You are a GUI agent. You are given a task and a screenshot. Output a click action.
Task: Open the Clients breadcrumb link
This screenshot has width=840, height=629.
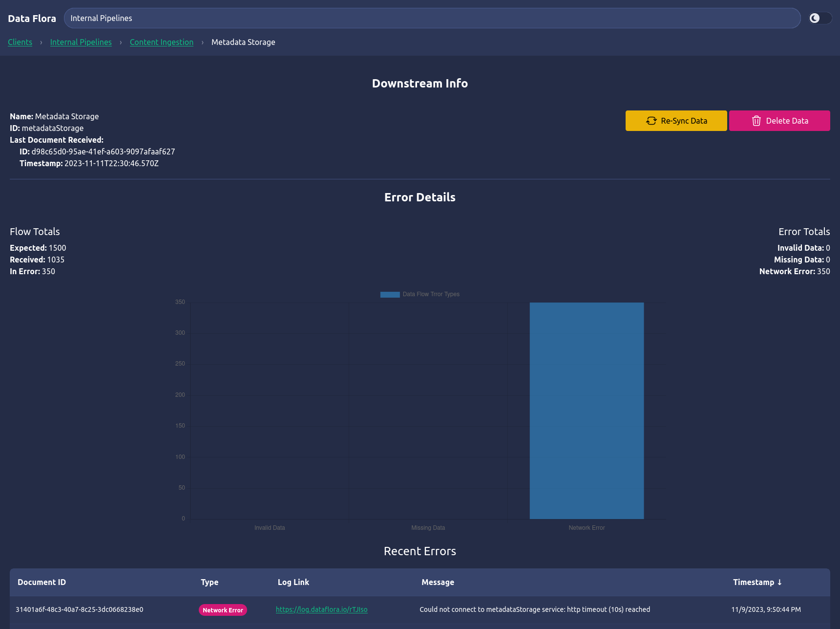point(20,42)
